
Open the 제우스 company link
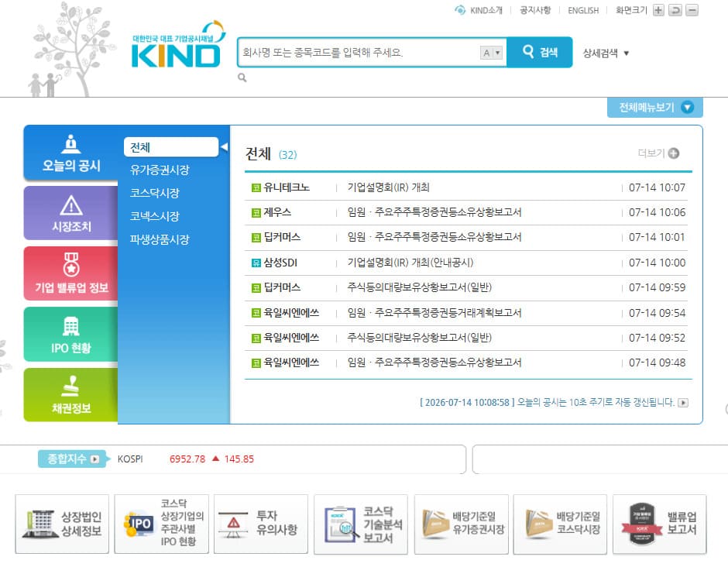[x=277, y=212]
